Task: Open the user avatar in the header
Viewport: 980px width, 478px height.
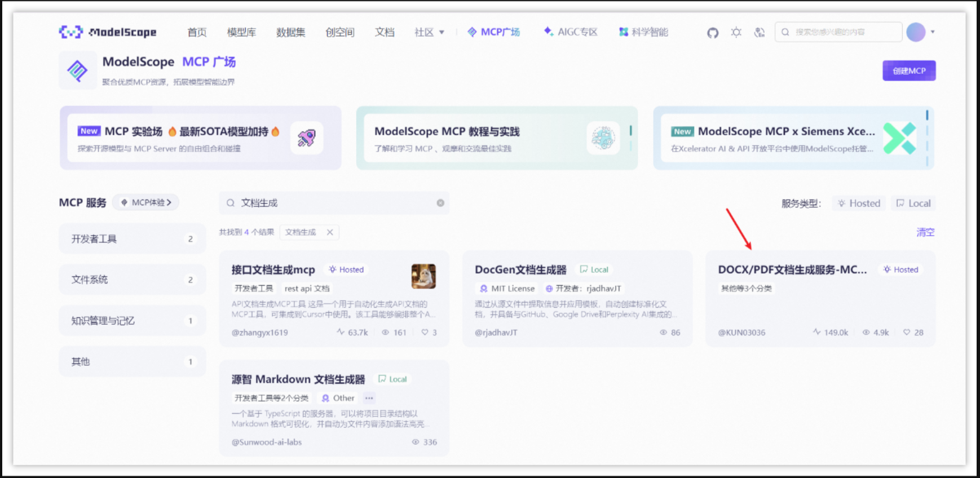Action: tap(916, 32)
